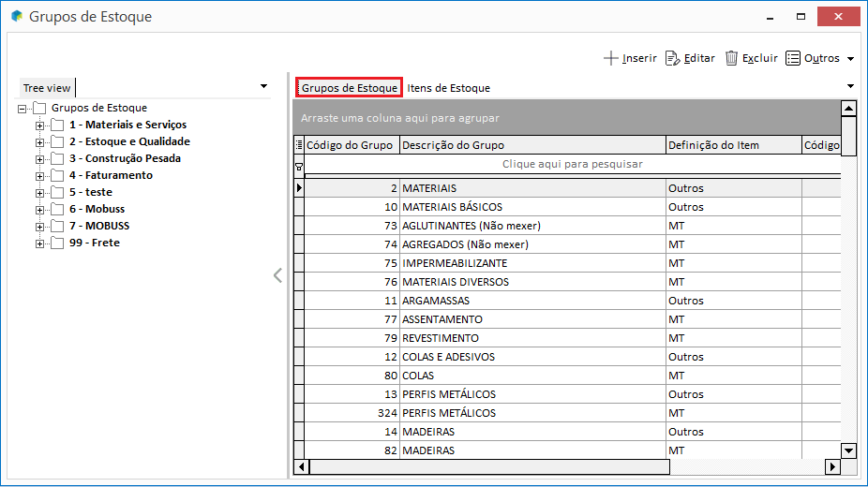
Task: Expand the 6 - Mobuss node
Action: (39, 210)
